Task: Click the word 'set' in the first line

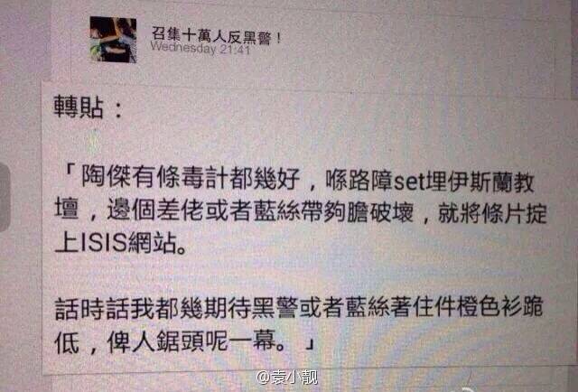Action: [x=409, y=181]
